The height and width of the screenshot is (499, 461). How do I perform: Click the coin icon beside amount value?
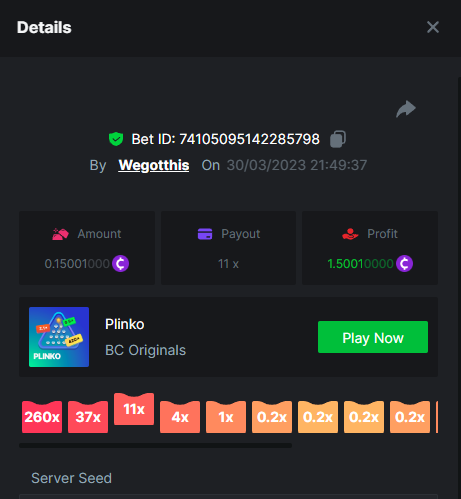click(x=120, y=264)
